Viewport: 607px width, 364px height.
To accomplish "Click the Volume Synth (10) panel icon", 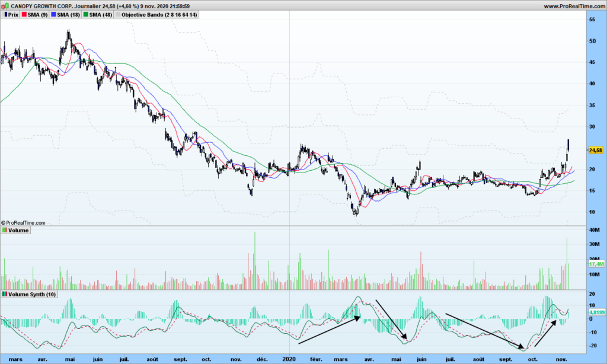I will coord(5,294).
